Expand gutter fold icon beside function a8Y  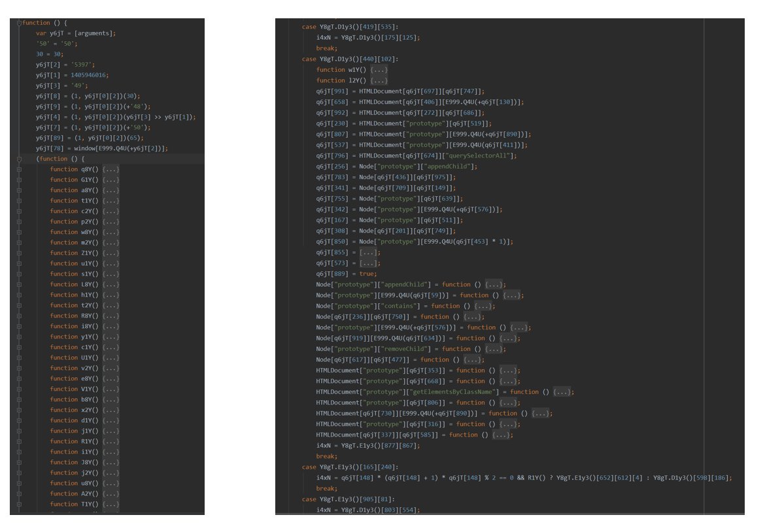point(19,190)
